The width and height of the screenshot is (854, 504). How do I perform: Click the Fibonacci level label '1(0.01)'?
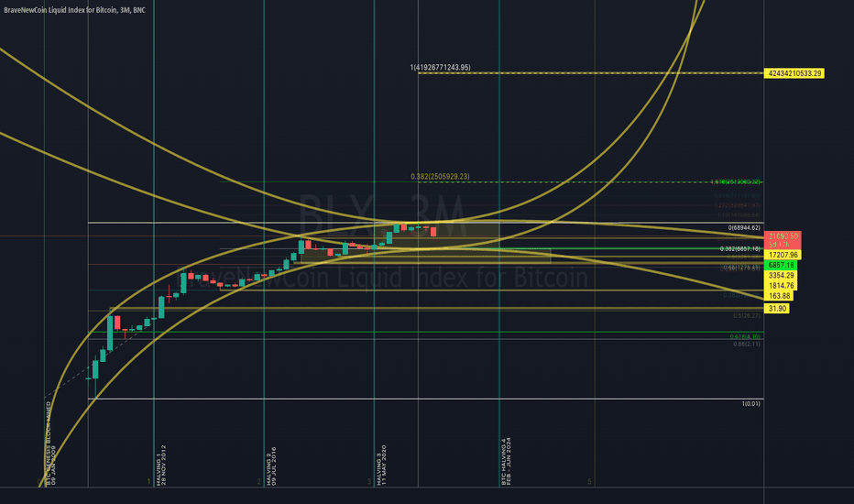click(751, 404)
